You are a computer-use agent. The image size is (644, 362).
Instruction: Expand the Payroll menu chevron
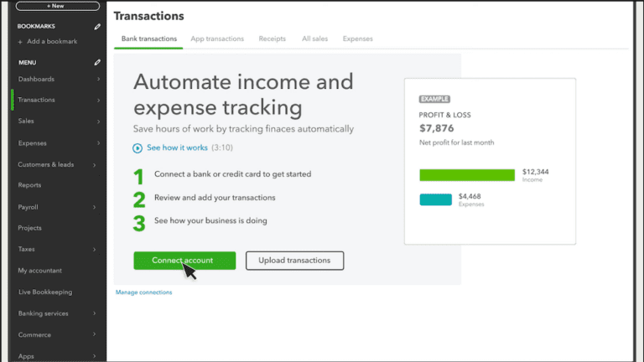pyautogui.click(x=95, y=207)
